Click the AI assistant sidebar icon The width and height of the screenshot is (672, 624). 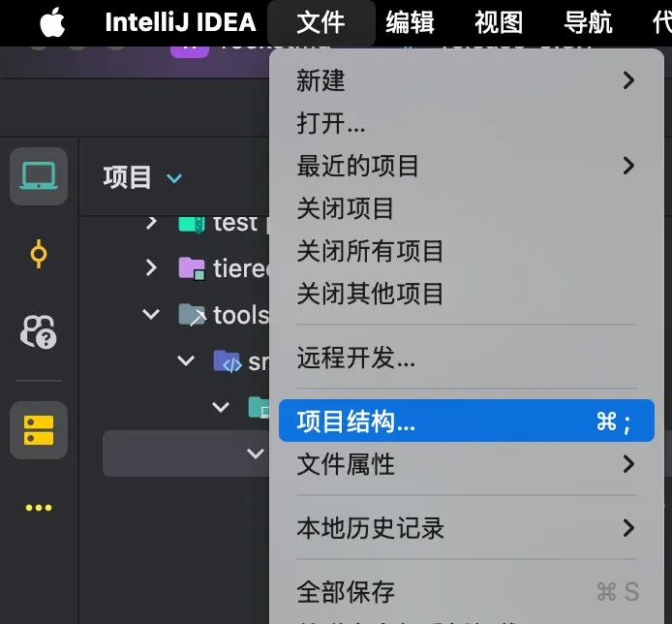(39, 332)
